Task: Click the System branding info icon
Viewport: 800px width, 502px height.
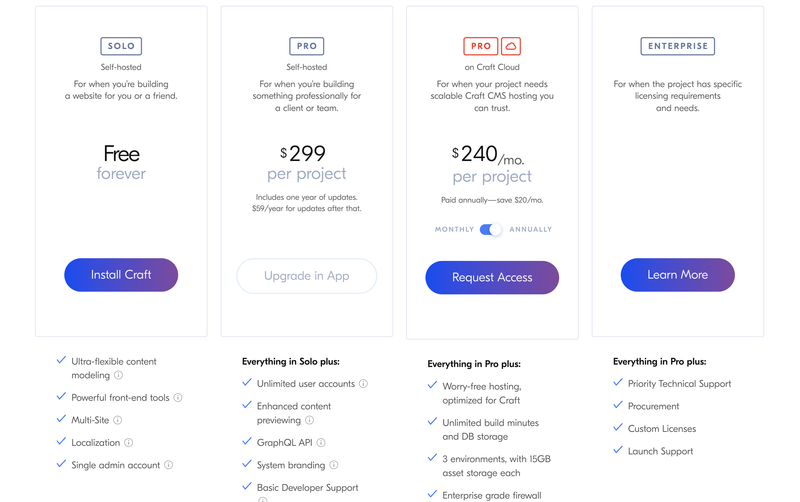Action: point(334,465)
